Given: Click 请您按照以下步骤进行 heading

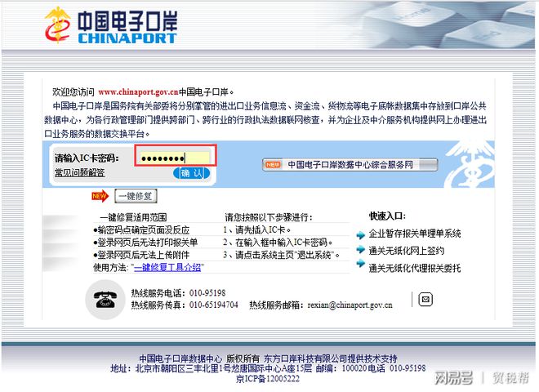Looking at the screenshot, I should [269, 217].
